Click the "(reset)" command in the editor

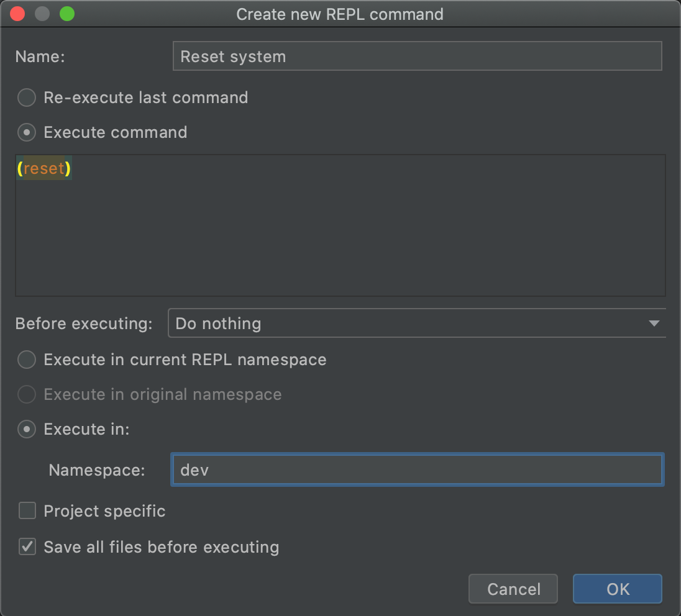(43, 168)
